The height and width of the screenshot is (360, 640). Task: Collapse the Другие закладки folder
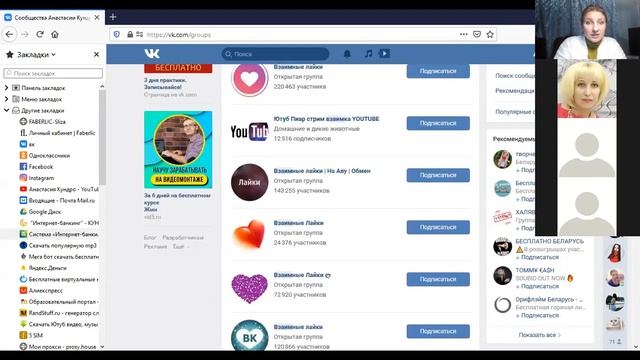click(x=7, y=110)
